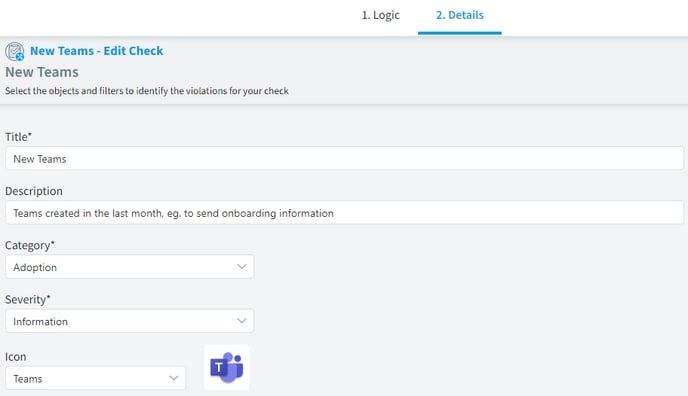This screenshot has width=688, height=396.
Task: Click the check icon beside New Teams header
Action: click(14, 51)
